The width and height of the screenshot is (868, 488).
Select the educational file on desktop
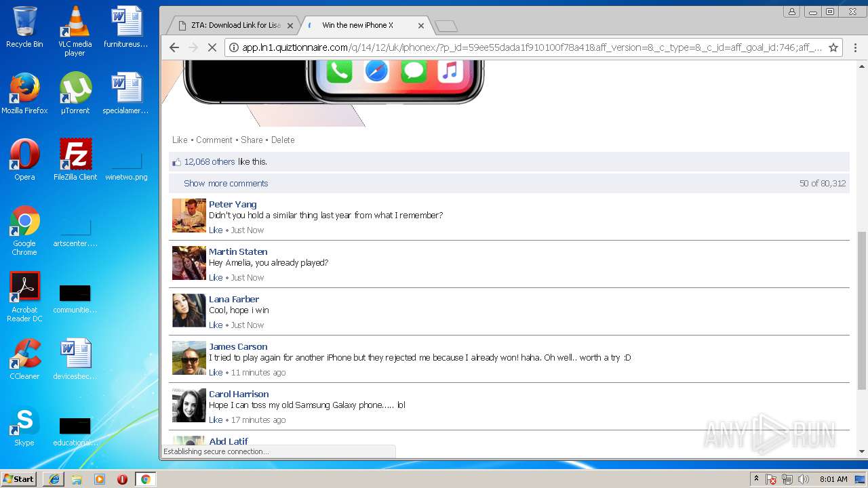[x=75, y=431]
